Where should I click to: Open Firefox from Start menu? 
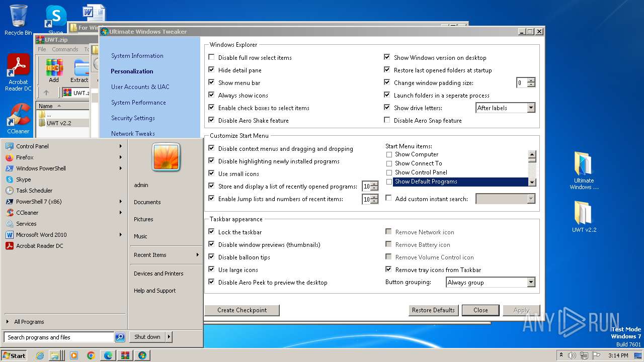[x=25, y=157]
